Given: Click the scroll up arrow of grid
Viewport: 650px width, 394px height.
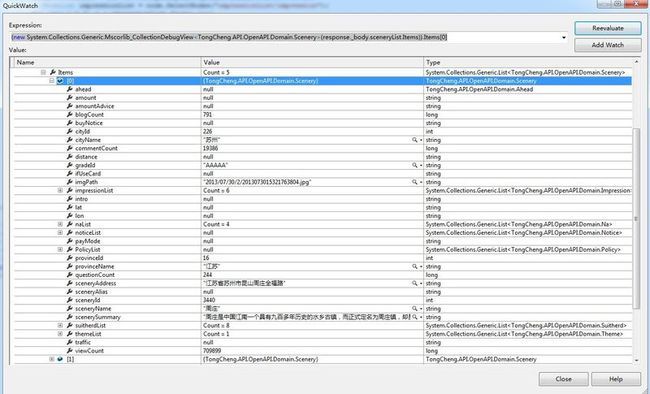Looking at the screenshot, I should (x=636, y=62).
